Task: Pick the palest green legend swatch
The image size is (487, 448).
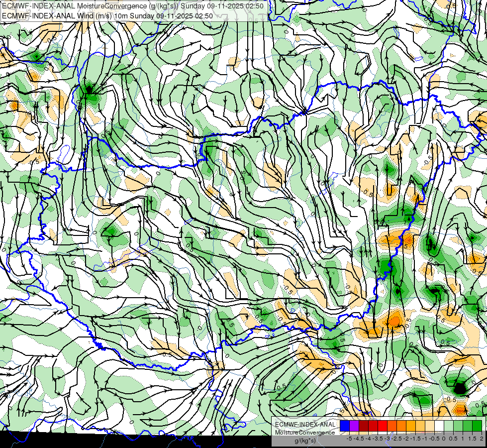Action: [449, 426]
